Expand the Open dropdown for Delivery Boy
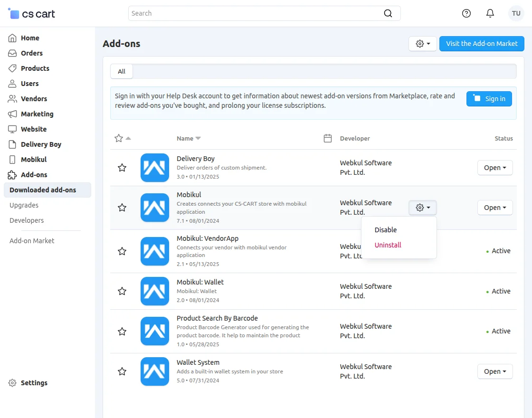Viewport: 532px width, 418px height. pos(495,168)
